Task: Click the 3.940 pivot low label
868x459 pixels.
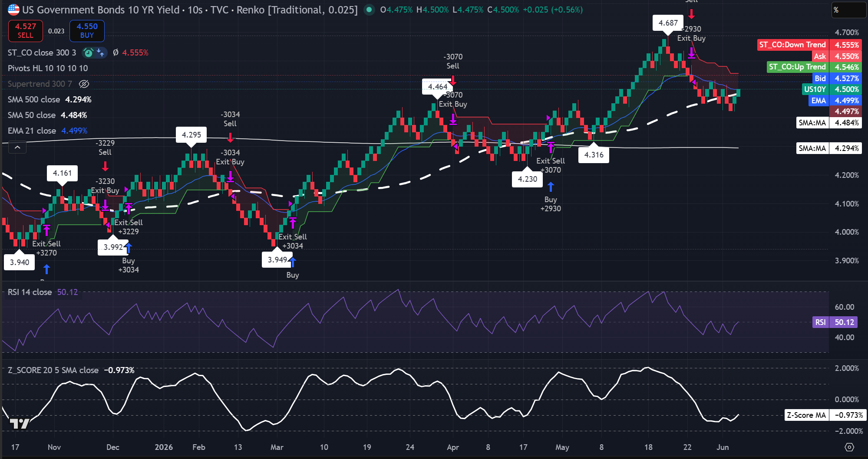Action: click(x=20, y=262)
